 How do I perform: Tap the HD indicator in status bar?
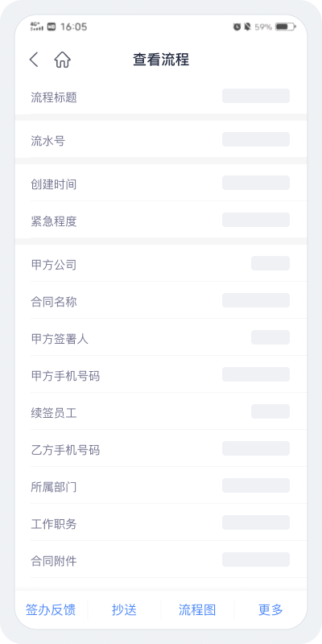tap(52, 27)
